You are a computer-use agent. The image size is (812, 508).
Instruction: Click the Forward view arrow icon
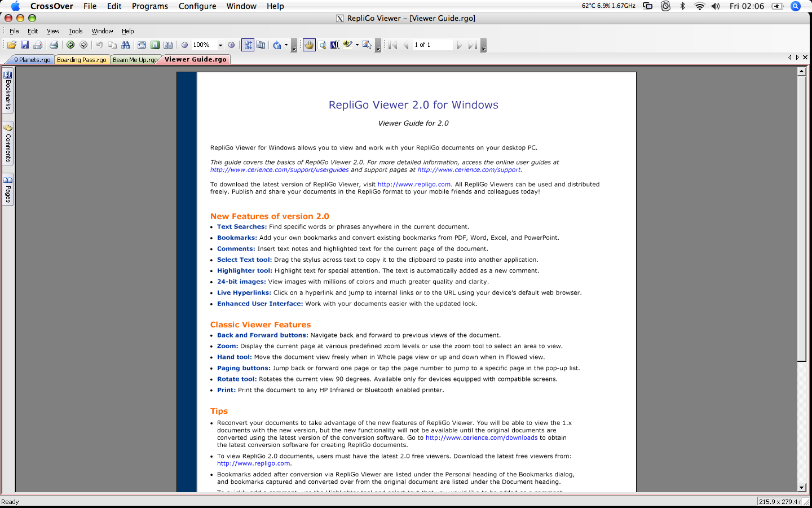click(x=83, y=45)
